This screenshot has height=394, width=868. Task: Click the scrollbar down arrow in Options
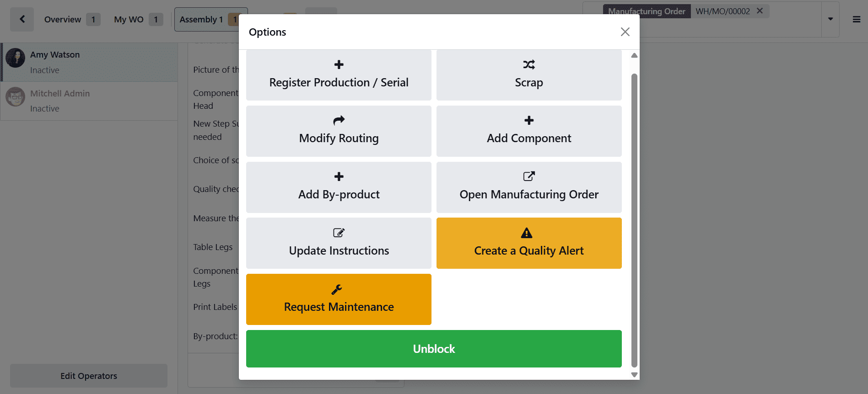pos(634,375)
